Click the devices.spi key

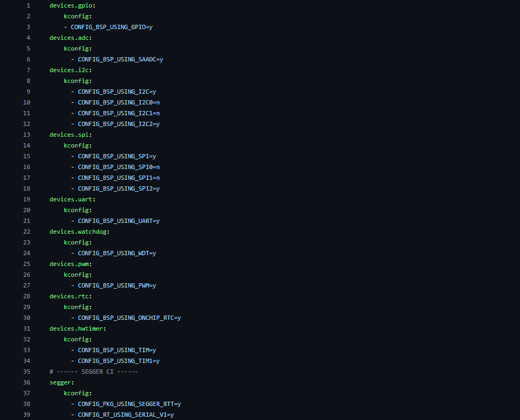[69, 135]
